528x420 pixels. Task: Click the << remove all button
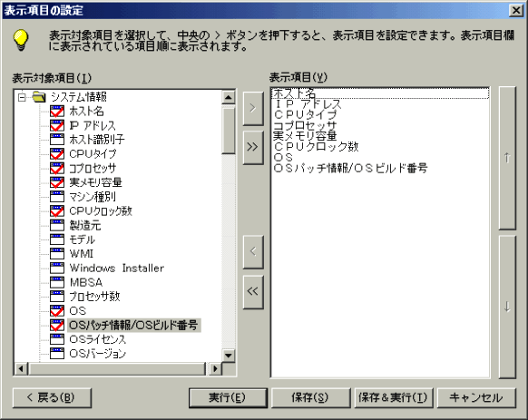(x=253, y=292)
